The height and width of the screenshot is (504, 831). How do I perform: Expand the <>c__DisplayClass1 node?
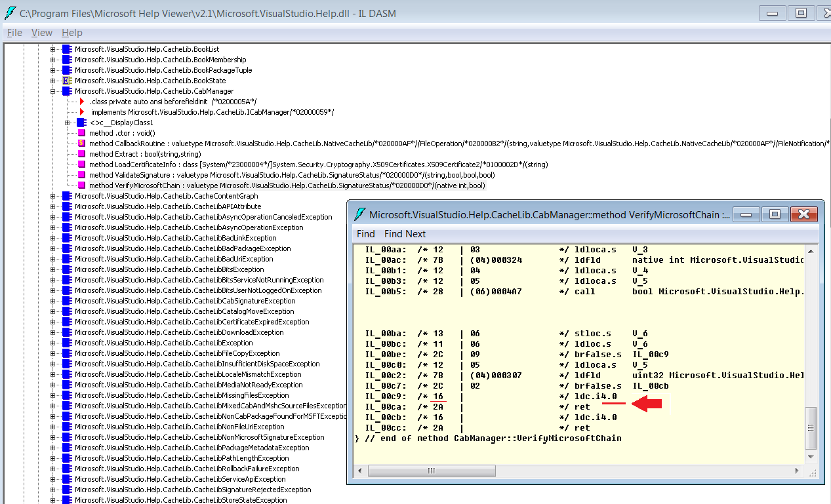68,123
